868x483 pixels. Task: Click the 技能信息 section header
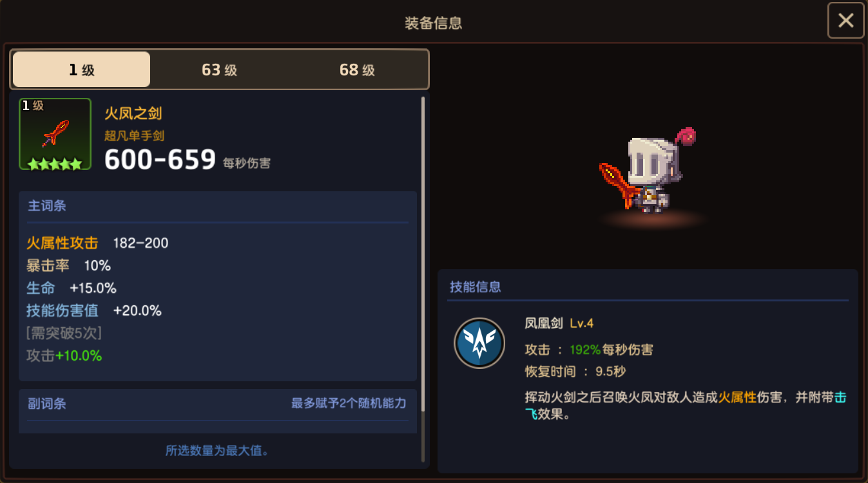click(x=476, y=287)
